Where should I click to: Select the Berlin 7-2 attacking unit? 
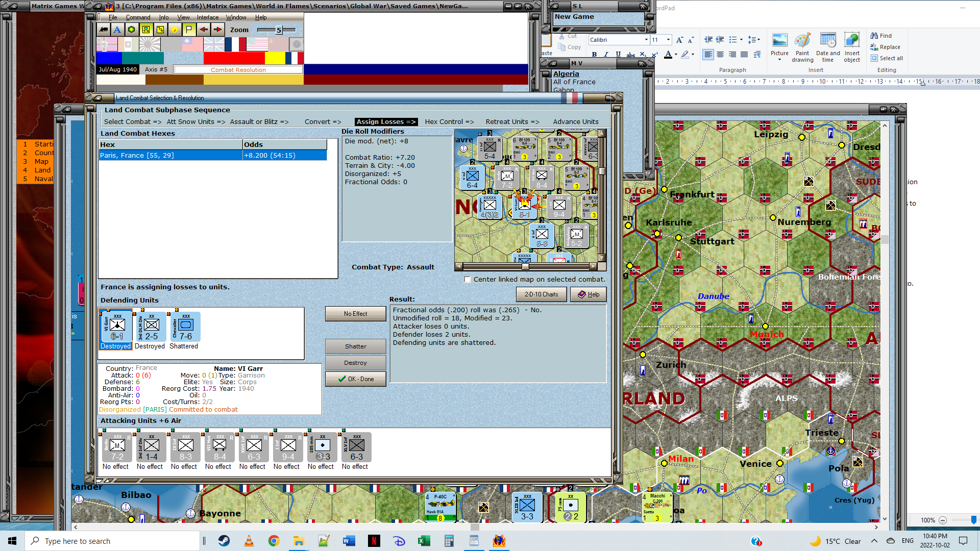coord(116,447)
